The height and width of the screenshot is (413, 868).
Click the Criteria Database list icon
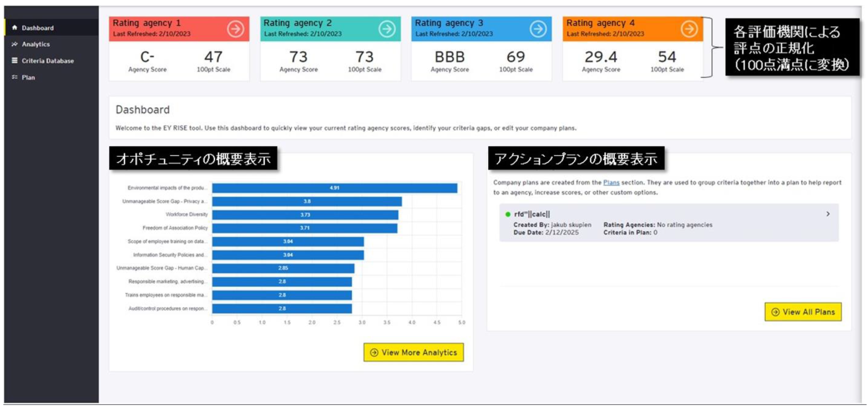tap(14, 60)
